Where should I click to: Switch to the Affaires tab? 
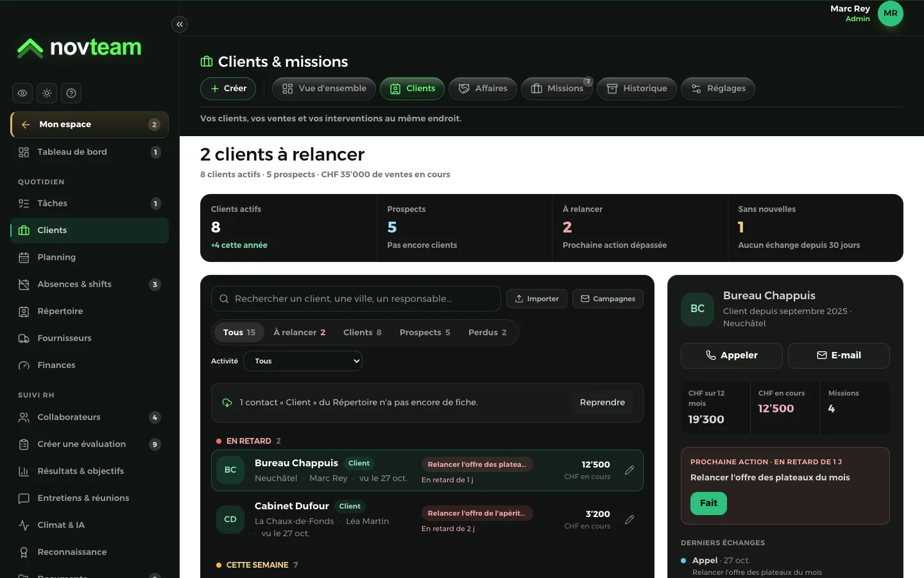(x=484, y=89)
